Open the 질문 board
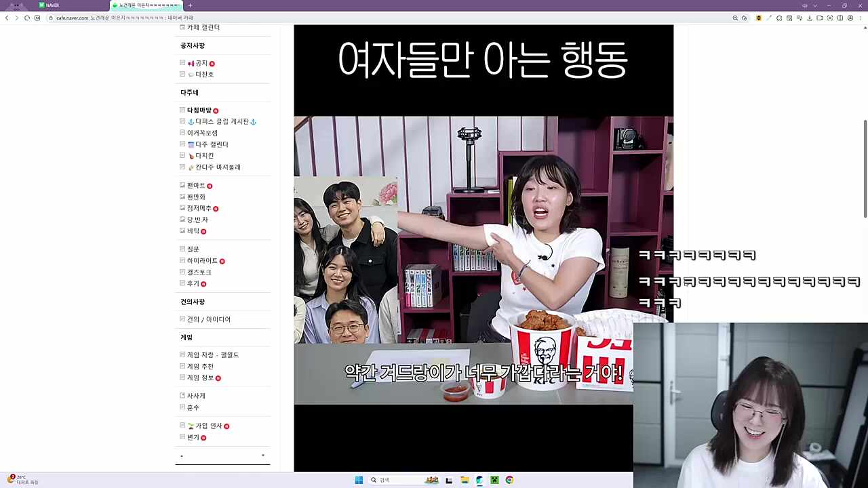This screenshot has width=868, height=488. click(193, 249)
